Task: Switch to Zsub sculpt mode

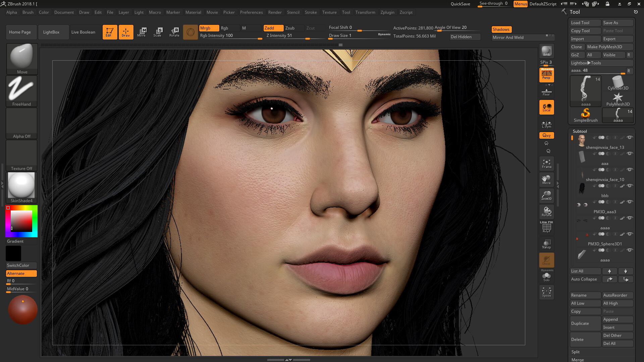Action: 294,28
